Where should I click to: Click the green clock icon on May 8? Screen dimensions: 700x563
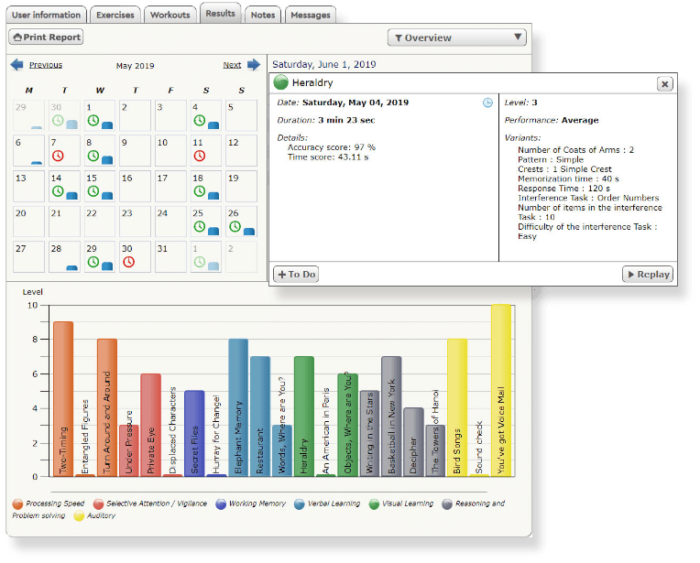pos(93,156)
